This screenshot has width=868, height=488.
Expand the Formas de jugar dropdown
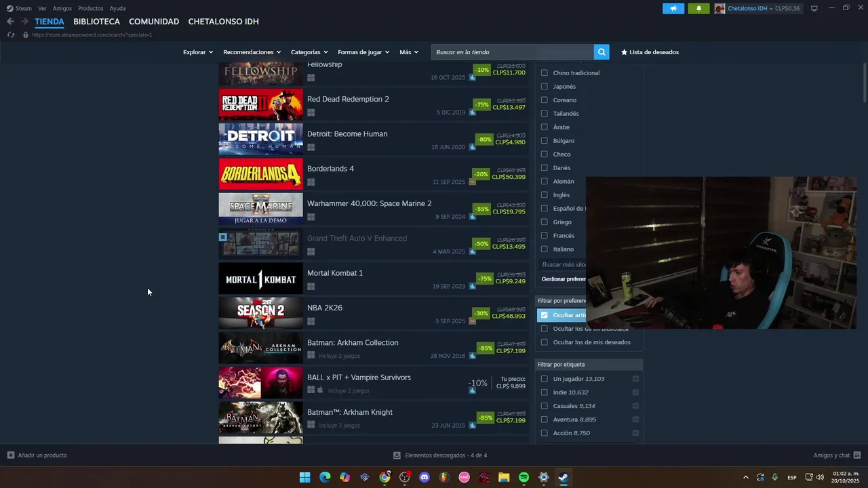363,52
